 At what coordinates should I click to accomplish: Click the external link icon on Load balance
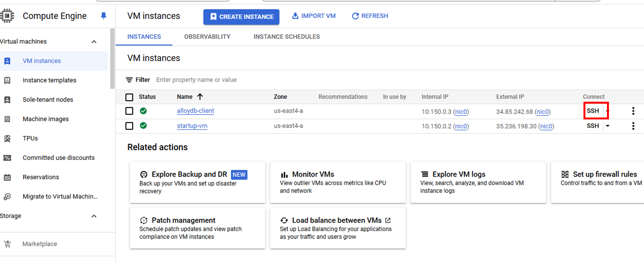point(388,221)
